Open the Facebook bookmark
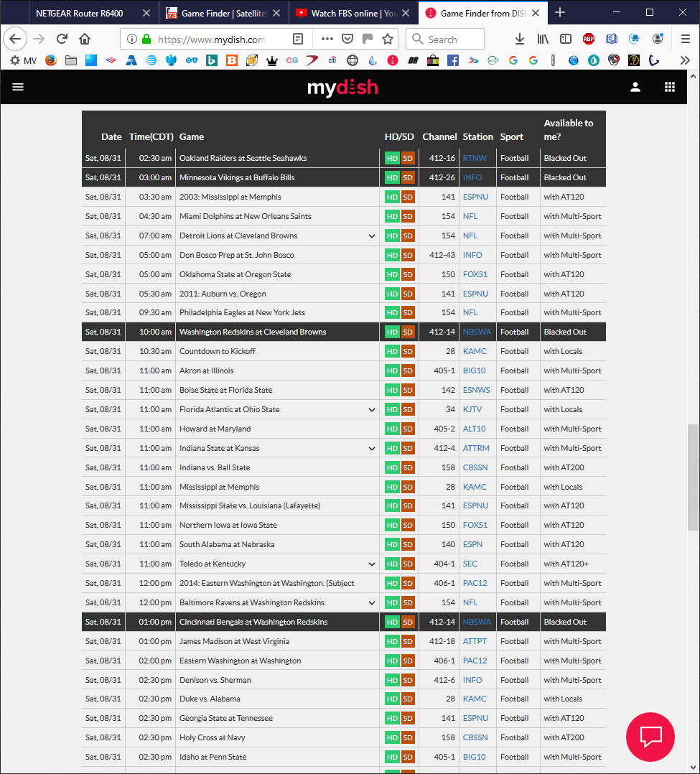 (453, 60)
